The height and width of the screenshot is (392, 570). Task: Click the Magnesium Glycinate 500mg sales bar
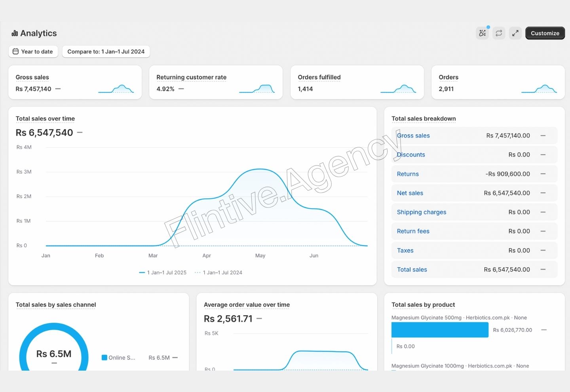pos(439,330)
